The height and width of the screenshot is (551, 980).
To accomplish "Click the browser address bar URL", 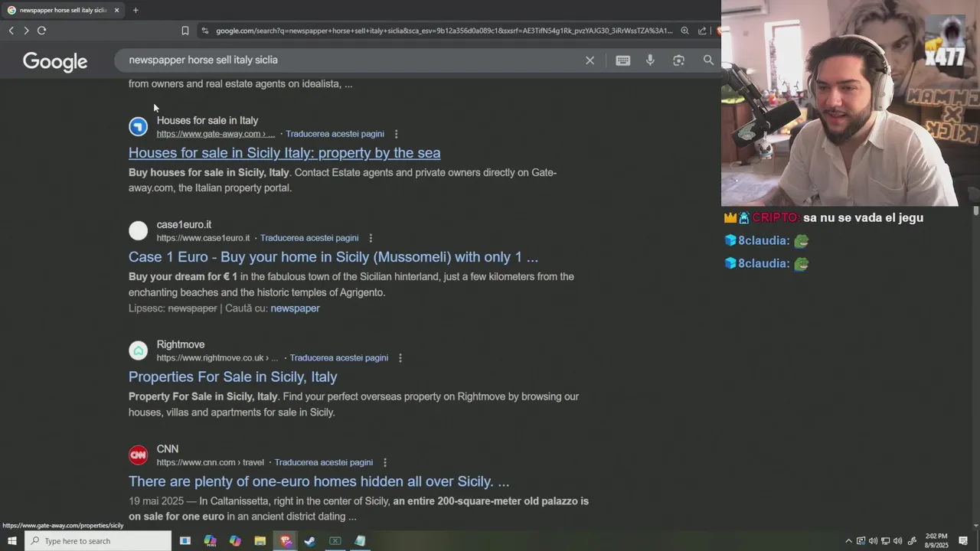I will 444,31.
